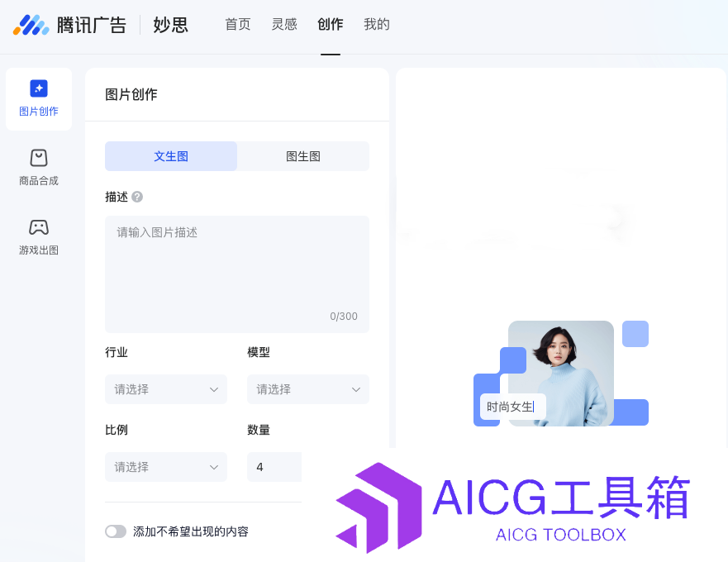
Task: Open the 我的 navigation item
Action: pyautogui.click(x=377, y=24)
